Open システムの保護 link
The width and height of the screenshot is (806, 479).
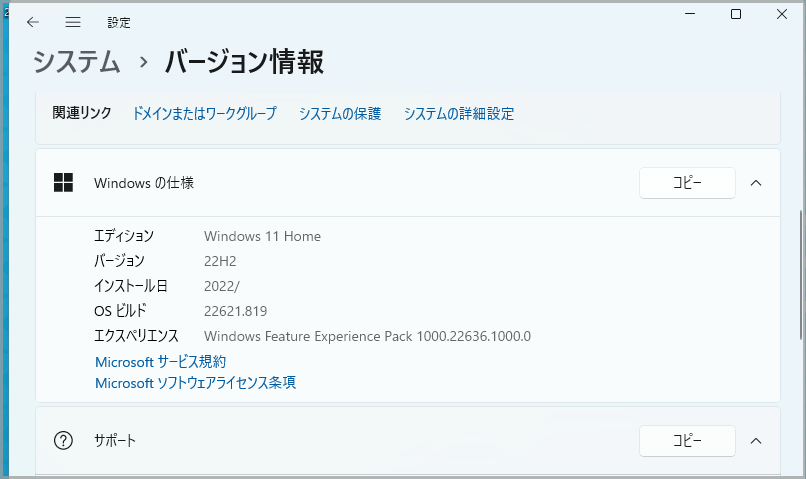(x=340, y=114)
